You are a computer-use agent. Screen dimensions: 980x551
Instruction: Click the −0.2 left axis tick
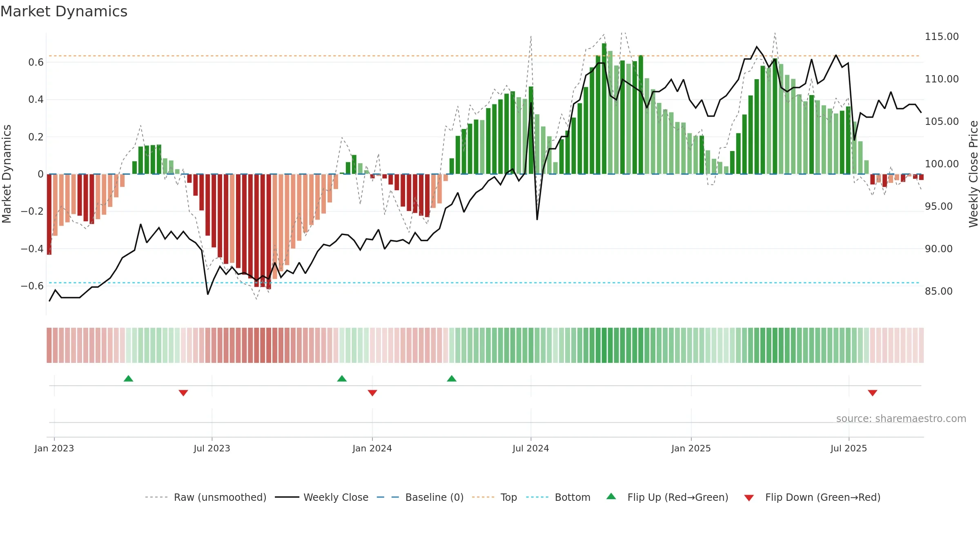32,211
